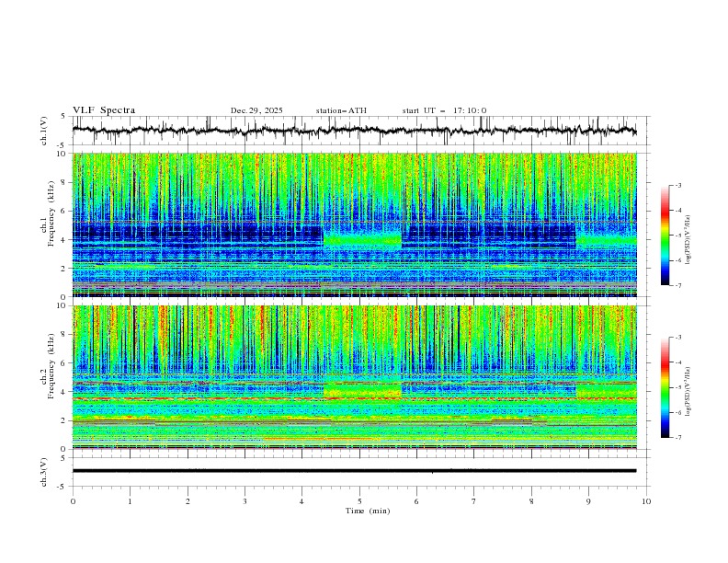The width and height of the screenshot is (728, 563).
Task: Click the ch.1 spectrogram color bar
Action: pos(665,236)
